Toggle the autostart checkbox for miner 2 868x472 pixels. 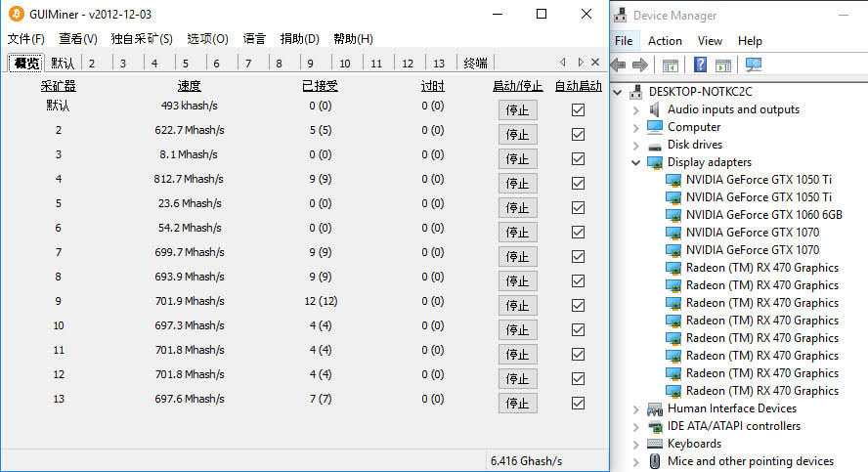point(578,135)
